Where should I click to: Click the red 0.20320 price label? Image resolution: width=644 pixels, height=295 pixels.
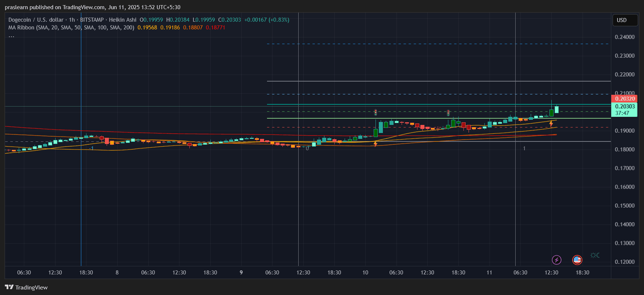[x=625, y=99]
